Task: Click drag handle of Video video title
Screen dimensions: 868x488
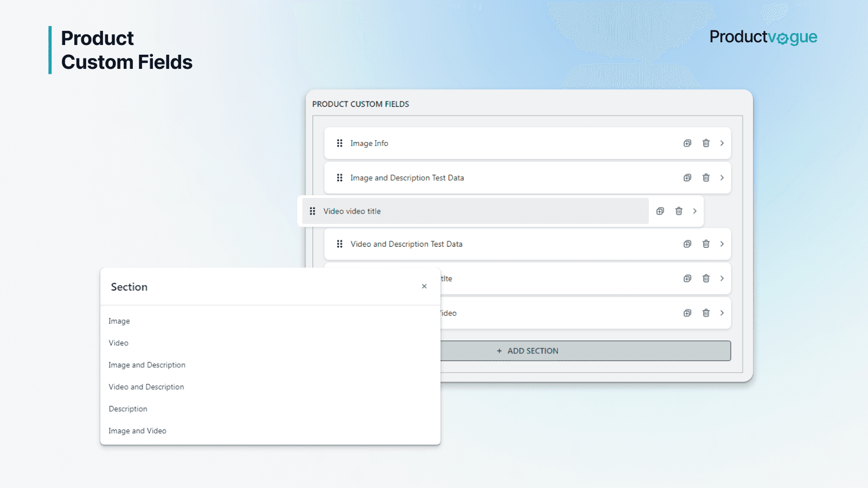Action: click(x=312, y=211)
